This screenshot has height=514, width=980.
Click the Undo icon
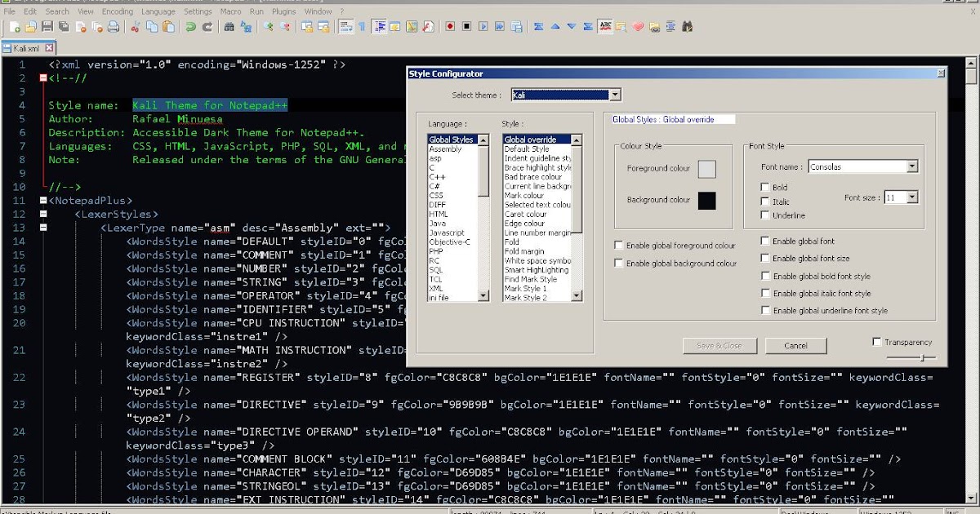click(191, 25)
